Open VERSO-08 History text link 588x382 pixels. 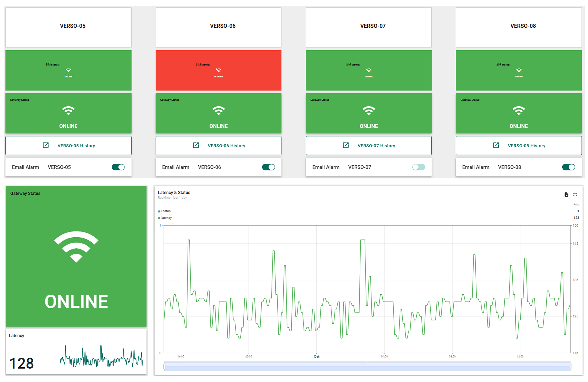coord(527,146)
